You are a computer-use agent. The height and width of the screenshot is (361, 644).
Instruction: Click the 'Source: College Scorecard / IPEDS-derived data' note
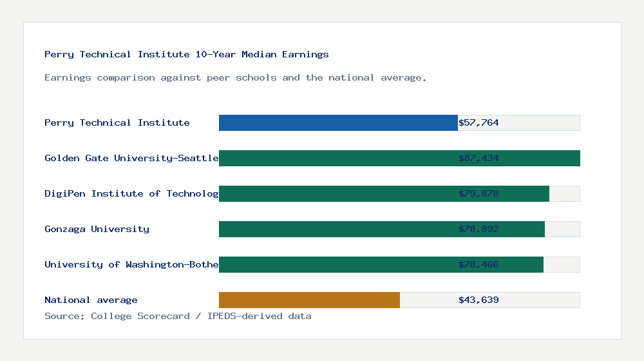178,316
